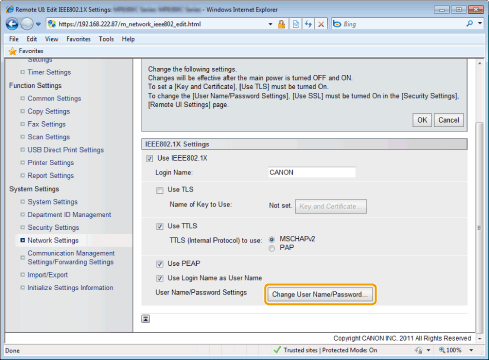Open Security Settings link
This screenshot has height=360, width=489.
pos(53,227)
